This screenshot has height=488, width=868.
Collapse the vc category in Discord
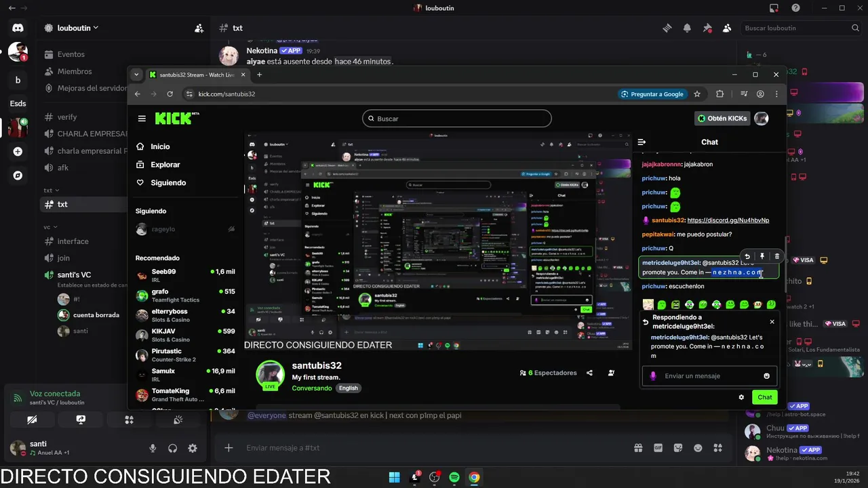(x=50, y=227)
